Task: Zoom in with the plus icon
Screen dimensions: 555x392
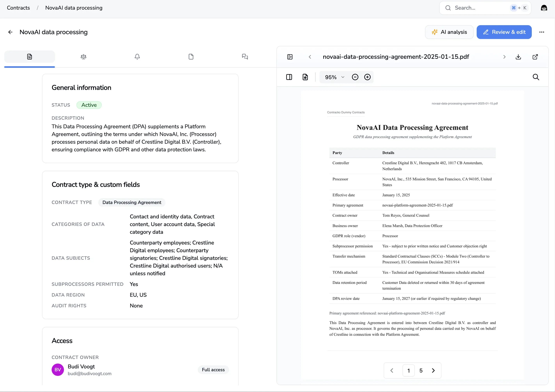Action: (x=367, y=77)
